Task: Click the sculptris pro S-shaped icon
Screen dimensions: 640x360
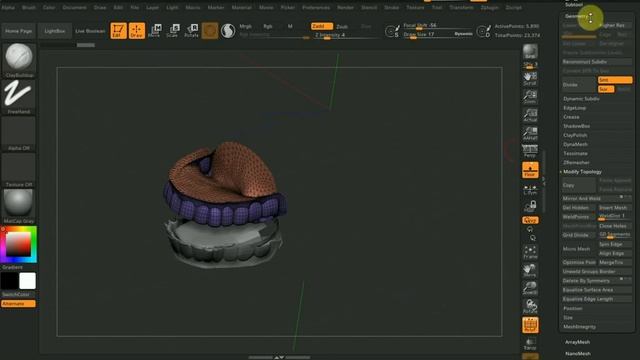Action: (x=228, y=31)
